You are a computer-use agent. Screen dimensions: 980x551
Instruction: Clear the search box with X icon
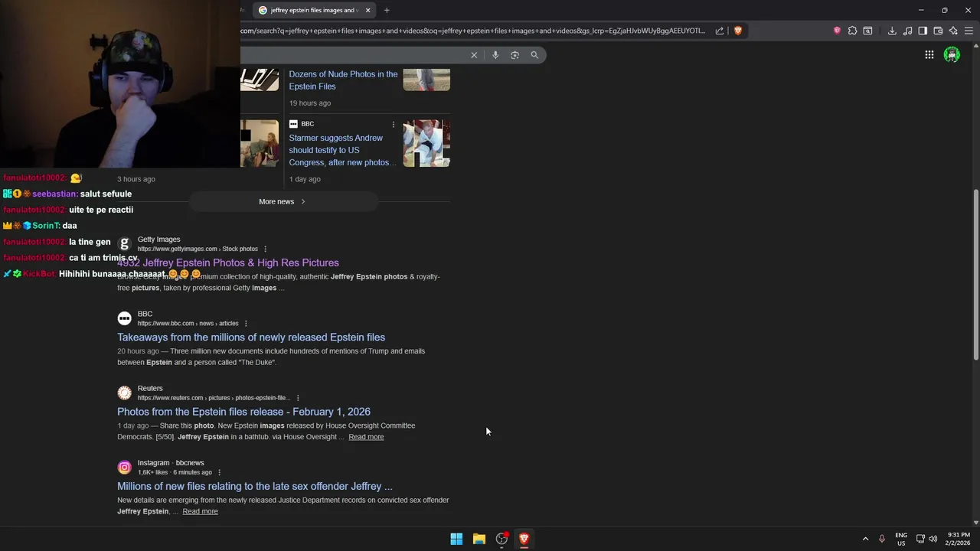point(474,55)
